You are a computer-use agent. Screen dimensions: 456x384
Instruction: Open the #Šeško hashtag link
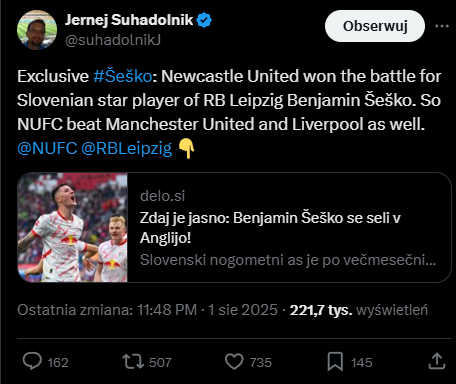tap(123, 76)
